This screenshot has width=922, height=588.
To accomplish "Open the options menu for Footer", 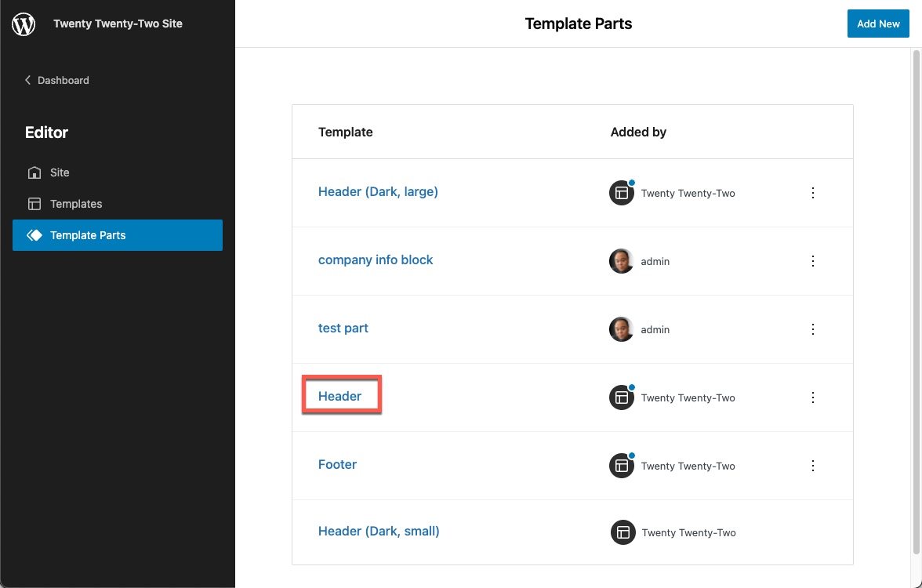I will click(813, 466).
